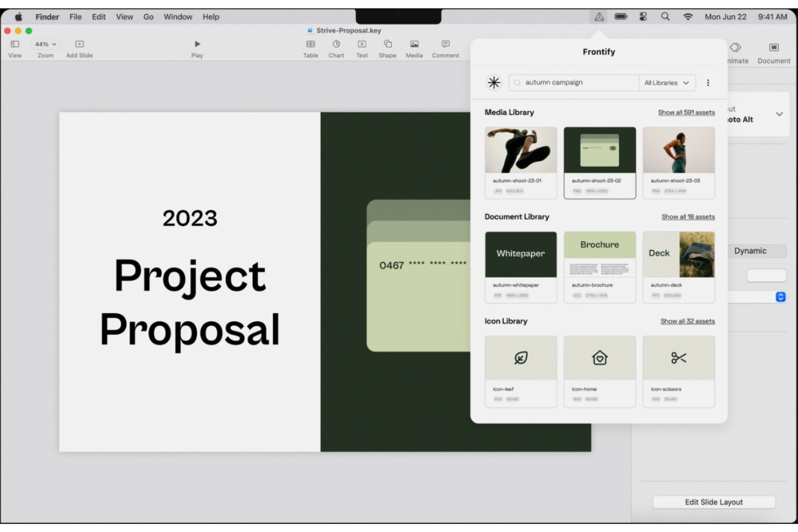The height and width of the screenshot is (532, 798).
Task: Click the Frontify asterisk logo icon
Action: (x=494, y=82)
